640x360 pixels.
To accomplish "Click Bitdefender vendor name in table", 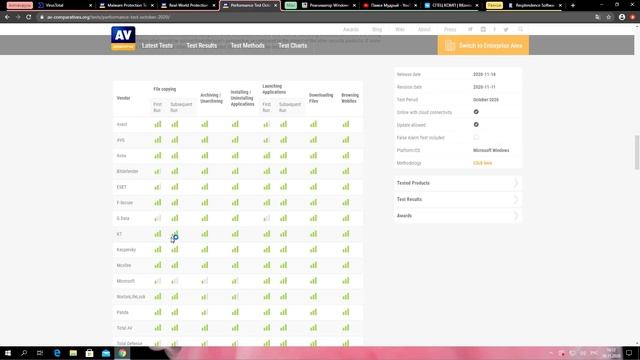I will pos(127,171).
